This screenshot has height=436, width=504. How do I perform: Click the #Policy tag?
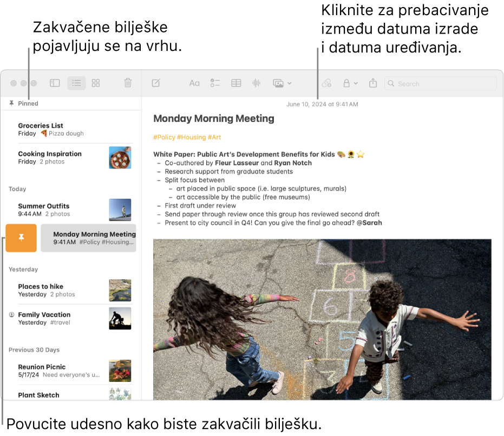(164, 137)
